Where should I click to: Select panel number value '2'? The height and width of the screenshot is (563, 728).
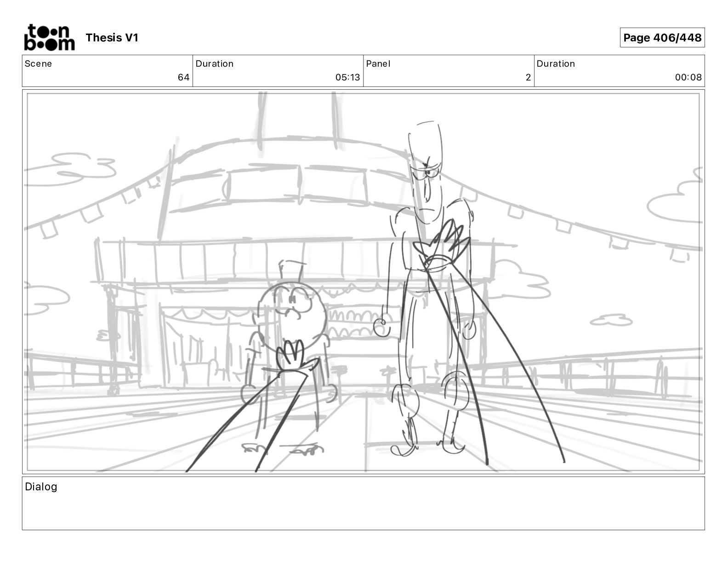(528, 77)
